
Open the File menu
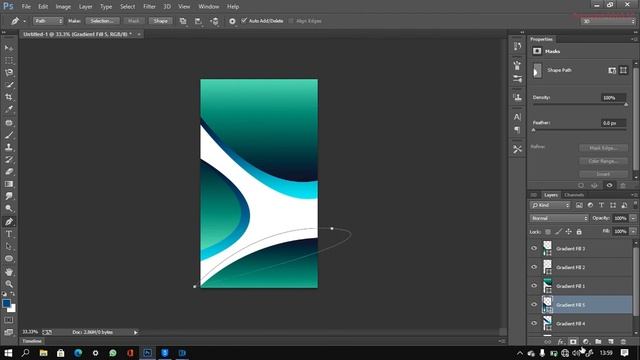click(26, 7)
